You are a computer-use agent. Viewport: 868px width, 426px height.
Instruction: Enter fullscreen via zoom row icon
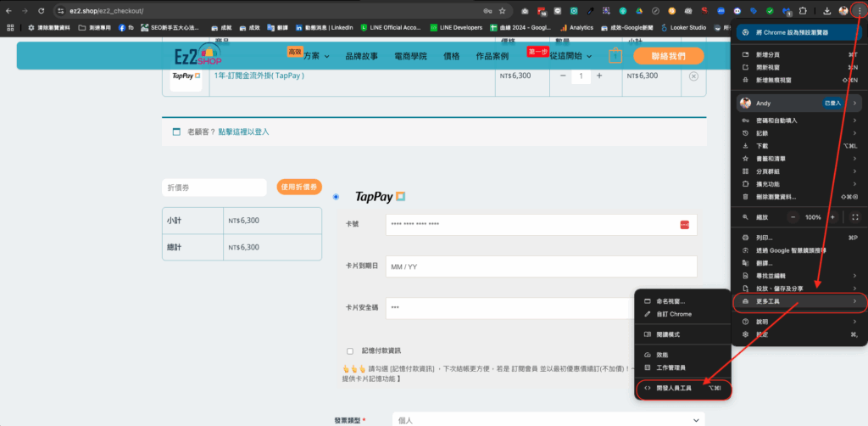[854, 217]
